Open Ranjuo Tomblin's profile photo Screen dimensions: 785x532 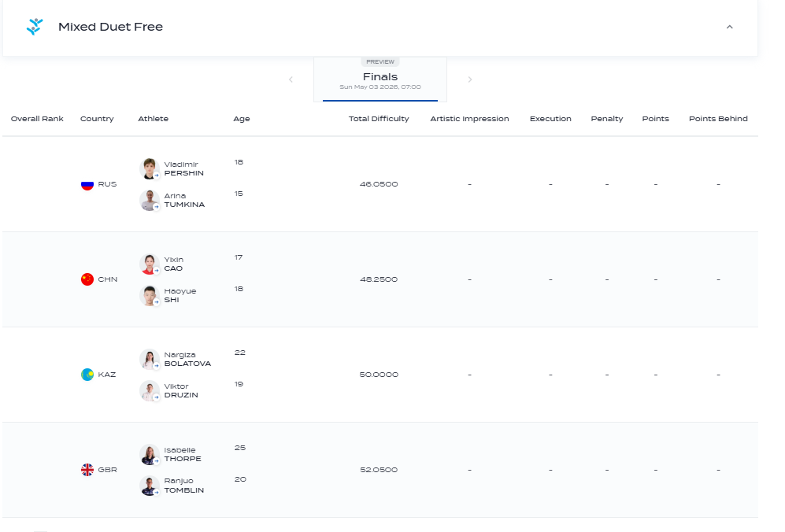tap(149, 486)
